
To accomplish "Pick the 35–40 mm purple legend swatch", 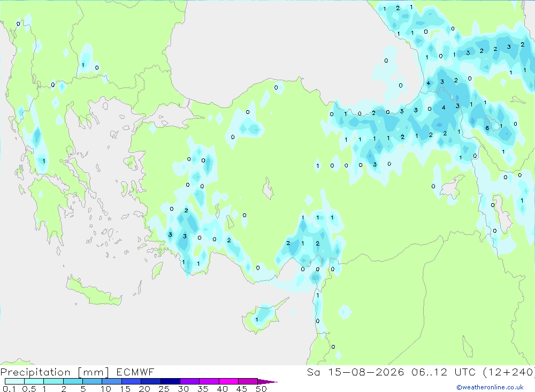I will pos(209,381).
